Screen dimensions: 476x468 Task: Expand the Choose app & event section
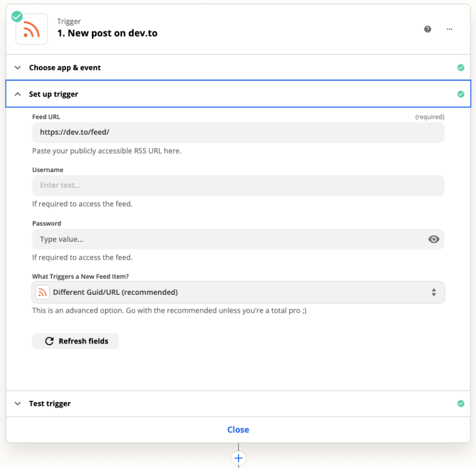pyautogui.click(x=238, y=68)
